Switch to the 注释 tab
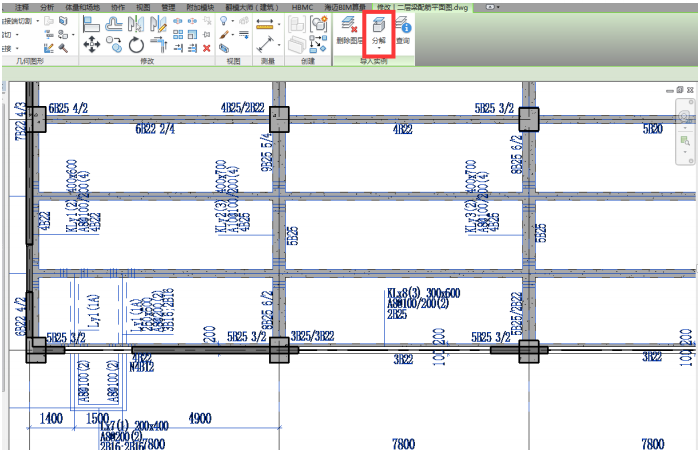This screenshot has width=699, height=453. click(x=22, y=7)
